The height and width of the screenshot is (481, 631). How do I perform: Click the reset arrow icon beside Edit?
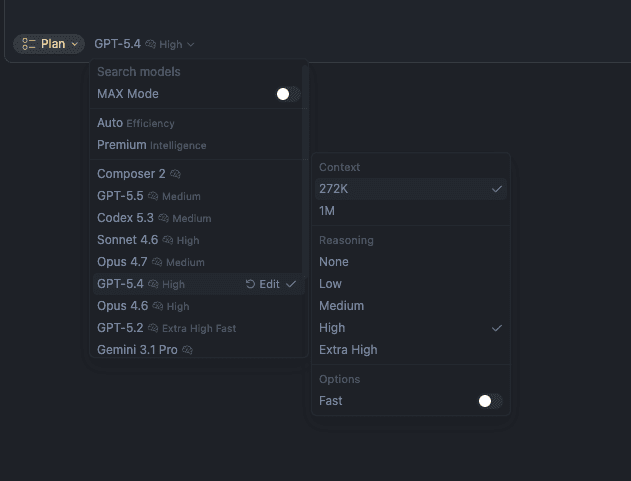tap(250, 284)
